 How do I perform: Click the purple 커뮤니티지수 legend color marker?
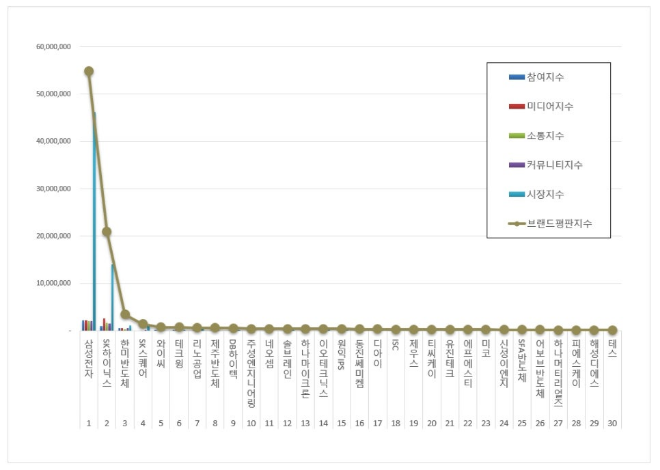tap(516, 164)
